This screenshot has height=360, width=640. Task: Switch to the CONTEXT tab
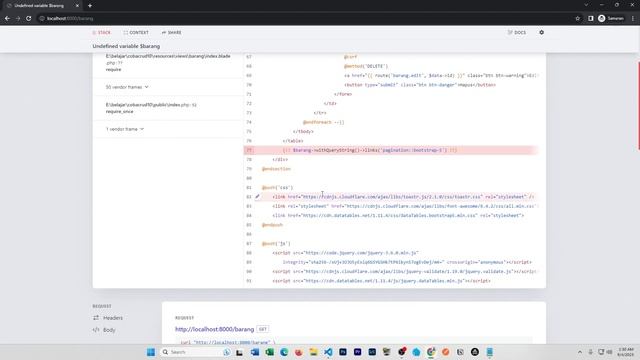click(x=136, y=32)
